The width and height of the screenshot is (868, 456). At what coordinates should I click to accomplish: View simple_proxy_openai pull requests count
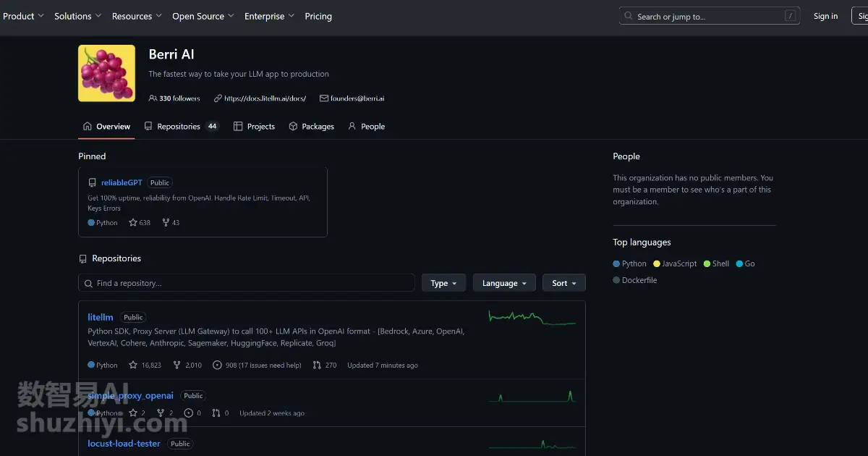220,413
